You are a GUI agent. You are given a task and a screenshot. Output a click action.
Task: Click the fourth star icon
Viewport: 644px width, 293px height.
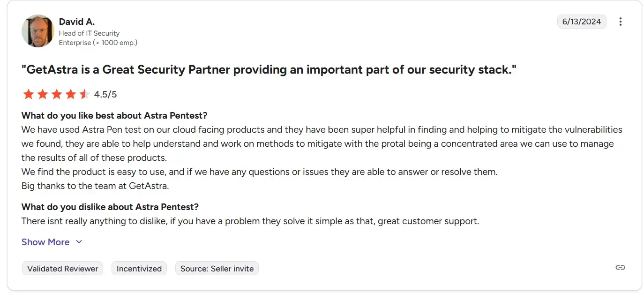70,94
